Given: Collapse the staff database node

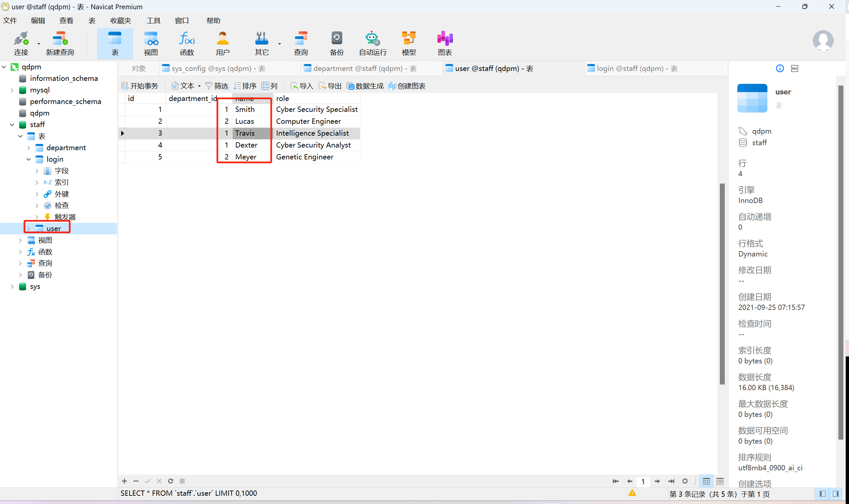Looking at the screenshot, I should click(12, 125).
